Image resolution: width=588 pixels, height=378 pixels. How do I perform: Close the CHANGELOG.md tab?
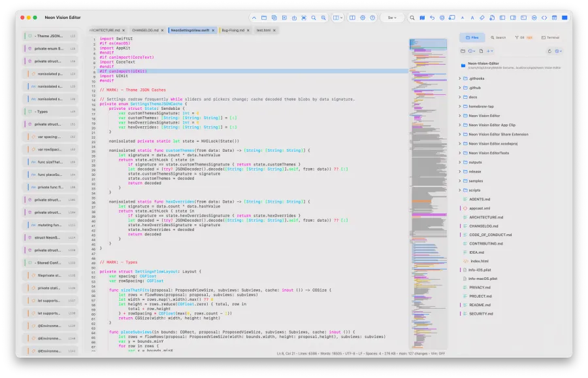(163, 30)
